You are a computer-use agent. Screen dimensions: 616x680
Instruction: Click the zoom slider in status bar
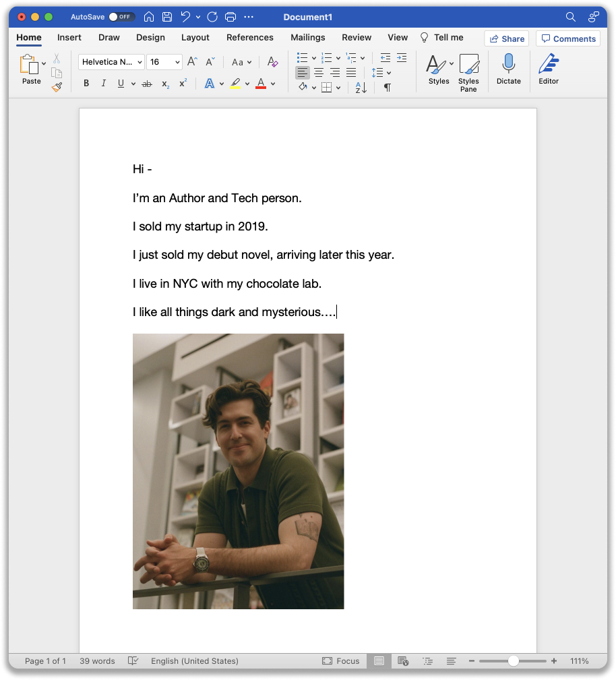pyautogui.click(x=514, y=661)
